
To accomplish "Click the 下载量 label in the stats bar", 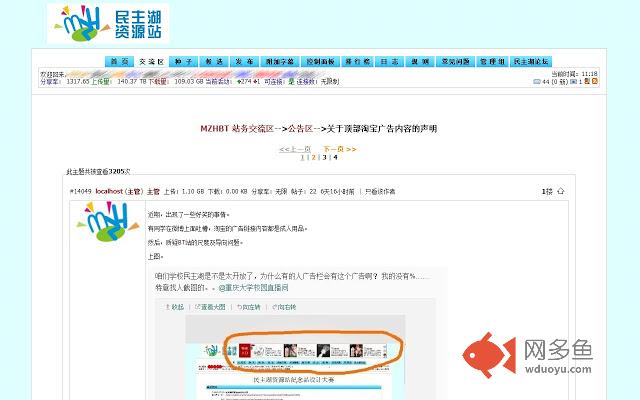I will (158, 82).
